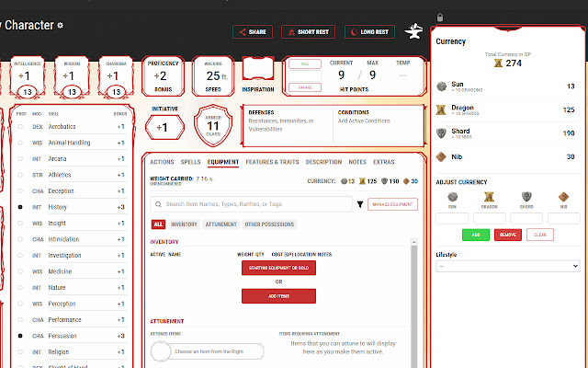This screenshot has width=588, height=368.
Task: Select the Equipment tab
Action: pyautogui.click(x=223, y=162)
